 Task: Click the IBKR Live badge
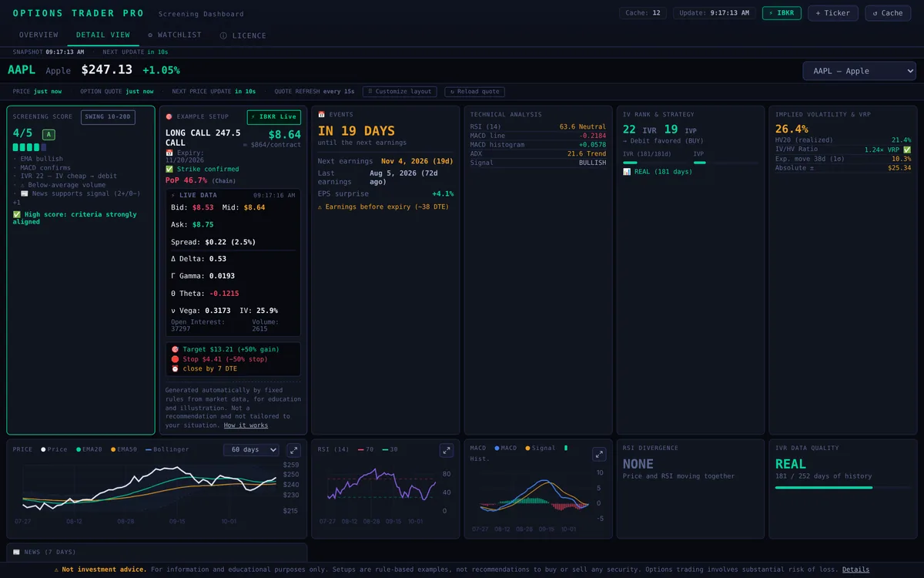(x=274, y=117)
